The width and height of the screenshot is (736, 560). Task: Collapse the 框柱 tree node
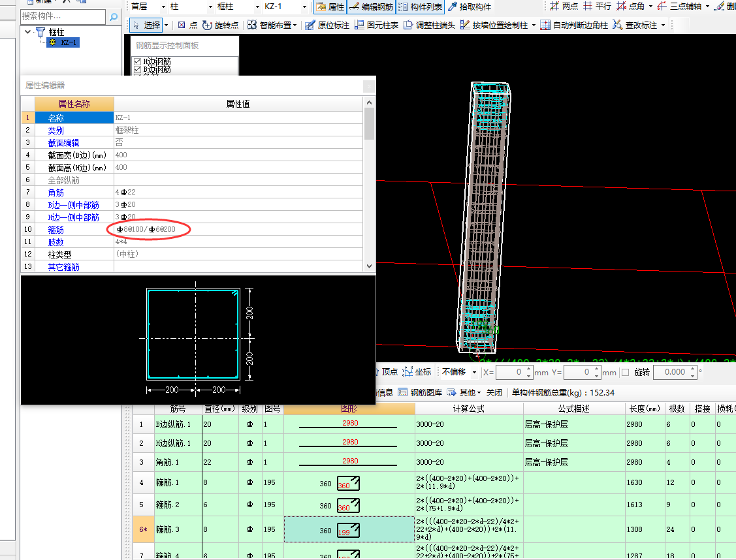pyautogui.click(x=27, y=32)
